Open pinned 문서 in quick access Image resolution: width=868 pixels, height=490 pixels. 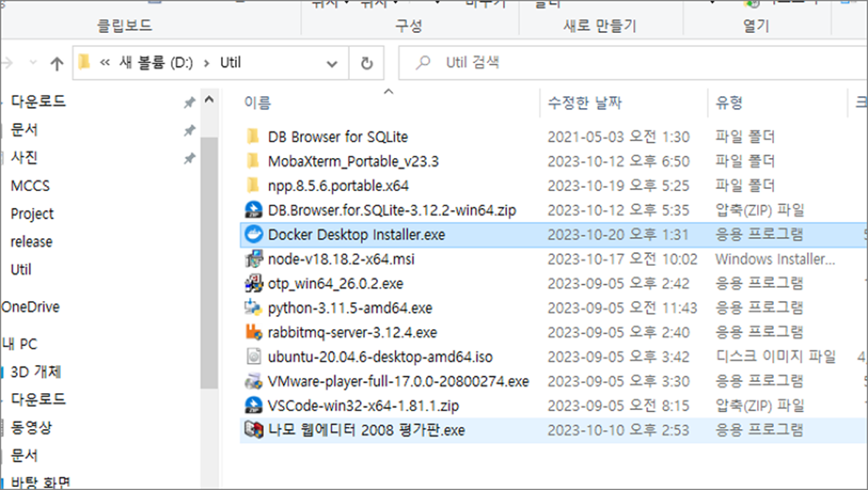tap(24, 129)
